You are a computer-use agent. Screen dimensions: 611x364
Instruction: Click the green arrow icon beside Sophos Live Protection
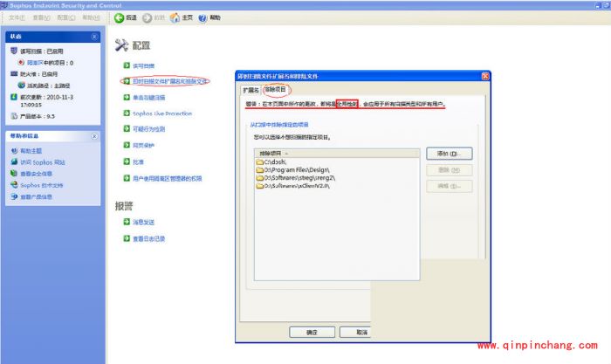(x=127, y=113)
